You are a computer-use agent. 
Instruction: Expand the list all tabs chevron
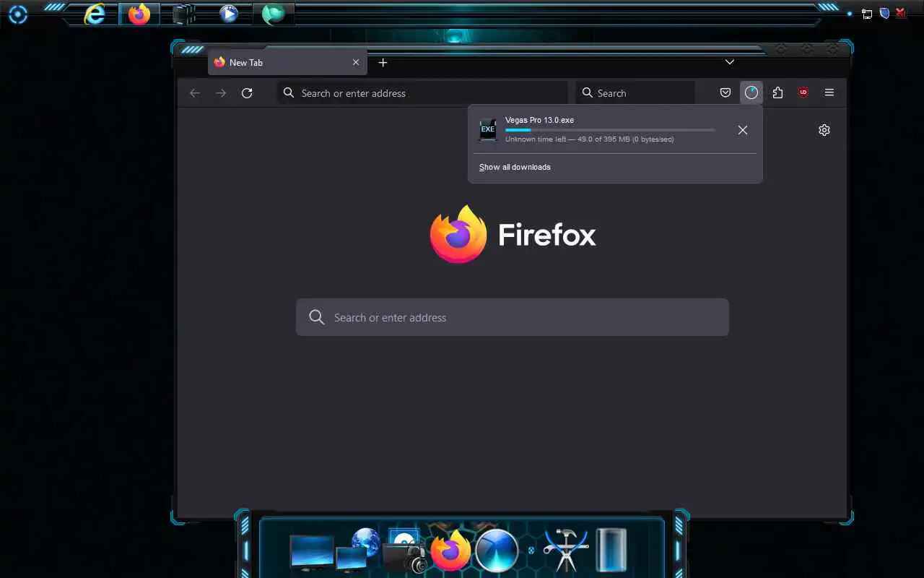point(730,62)
